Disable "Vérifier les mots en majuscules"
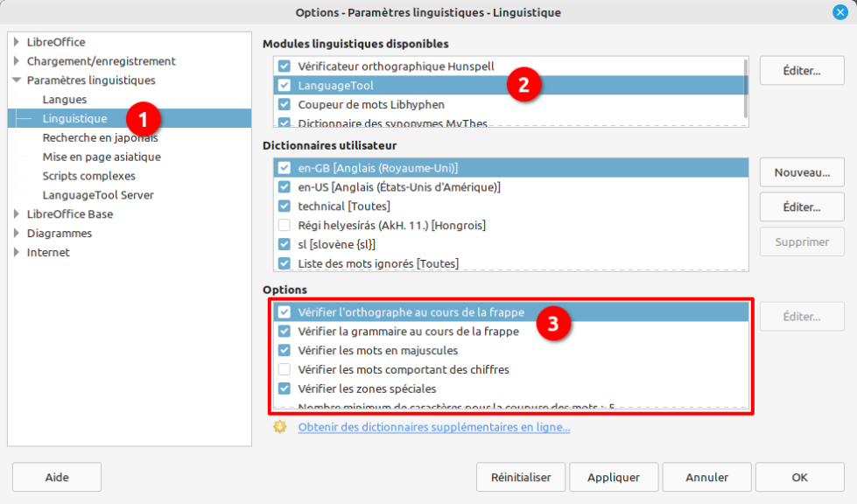The image size is (857, 504). point(285,350)
